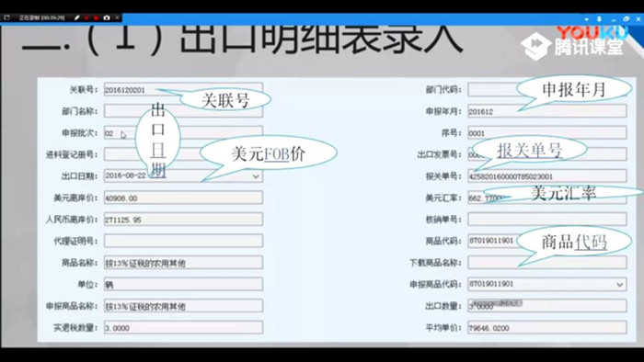Restore down the blue title bar window
This screenshot has height=362, width=644.
coord(627,19)
